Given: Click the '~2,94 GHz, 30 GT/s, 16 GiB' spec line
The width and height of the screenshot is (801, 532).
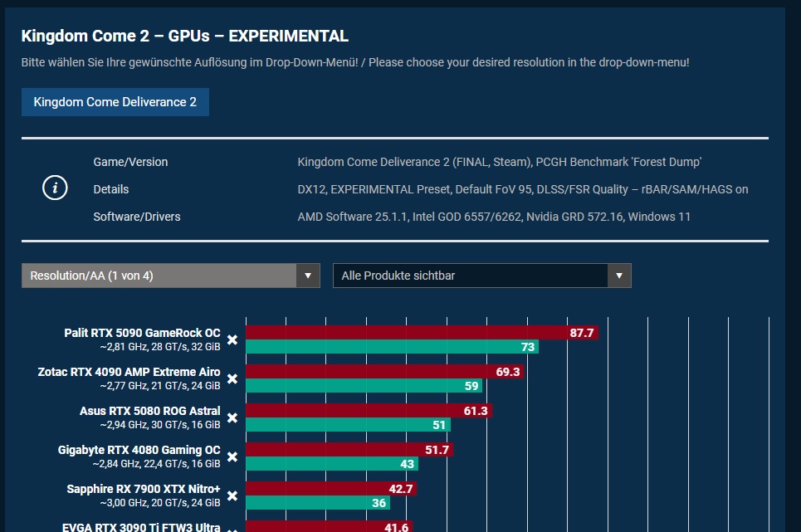Looking at the screenshot, I should pos(160,425).
